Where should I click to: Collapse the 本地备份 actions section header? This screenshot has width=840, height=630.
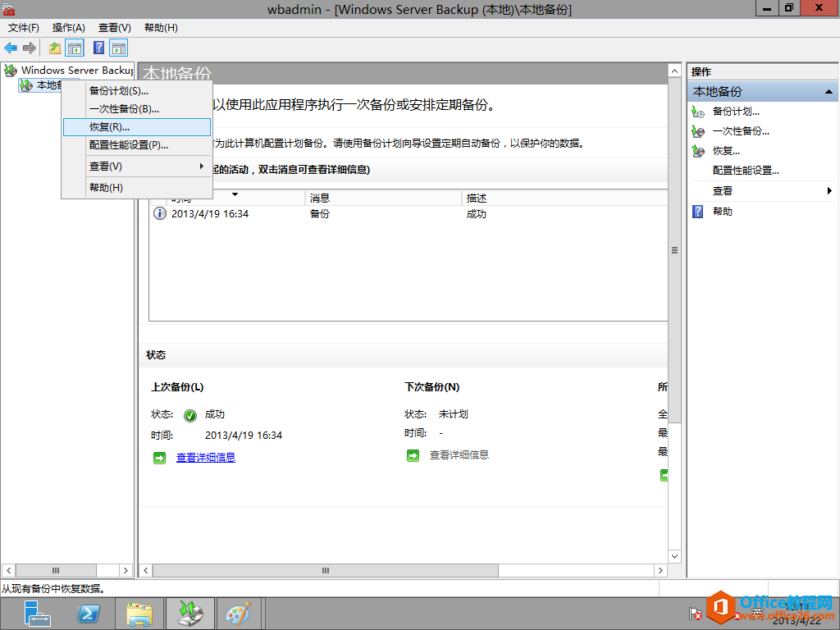pos(829,92)
